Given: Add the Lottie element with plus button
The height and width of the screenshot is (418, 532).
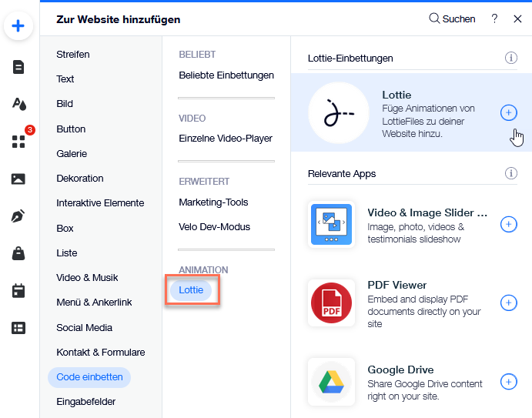Looking at the screenshot, I should pyautogui.click(x=509, y=112).
